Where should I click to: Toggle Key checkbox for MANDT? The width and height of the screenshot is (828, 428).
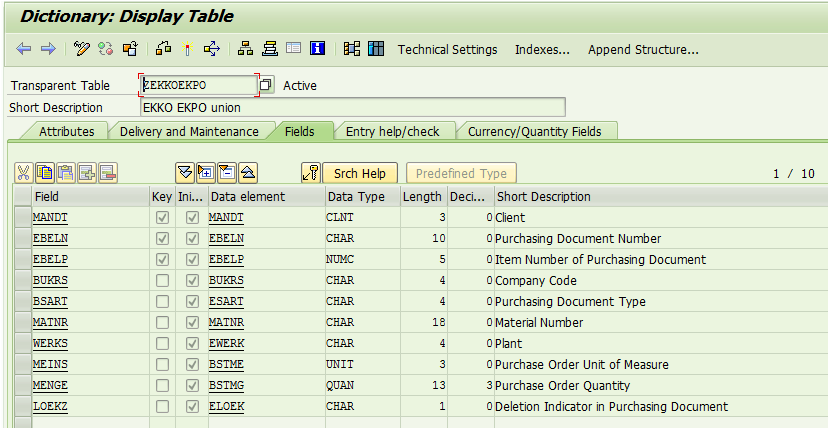(163, 217)
